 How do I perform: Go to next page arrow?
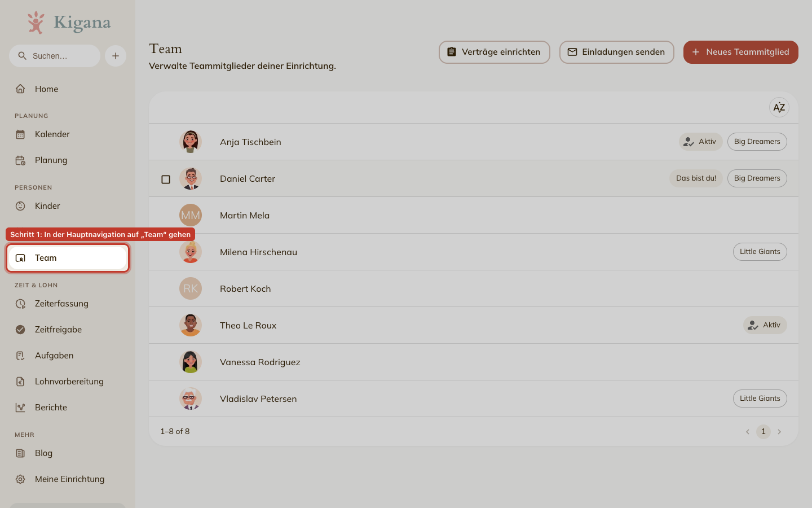click(x=779, y=432)
